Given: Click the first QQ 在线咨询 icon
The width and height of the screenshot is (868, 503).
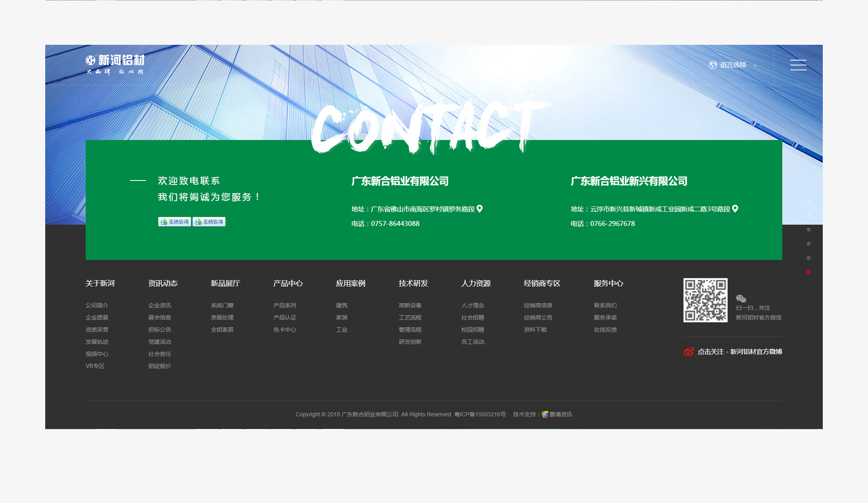Looking at the screenshot, I should [x=174, y=222].
